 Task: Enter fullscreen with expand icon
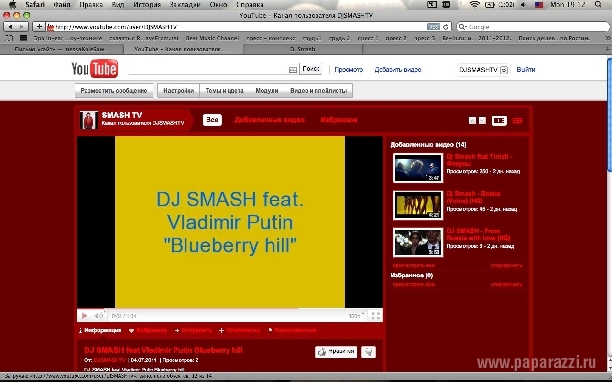(x=375, y=316)
